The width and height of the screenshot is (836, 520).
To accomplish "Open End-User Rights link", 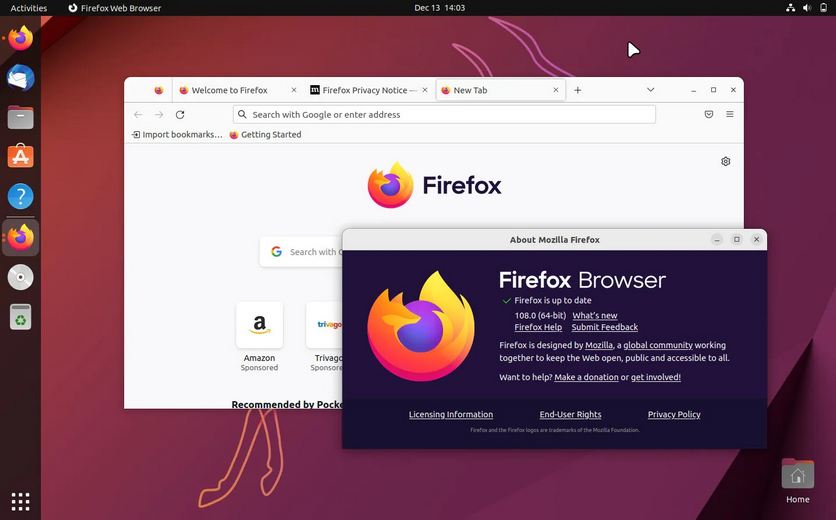I will tap(570, 414).
